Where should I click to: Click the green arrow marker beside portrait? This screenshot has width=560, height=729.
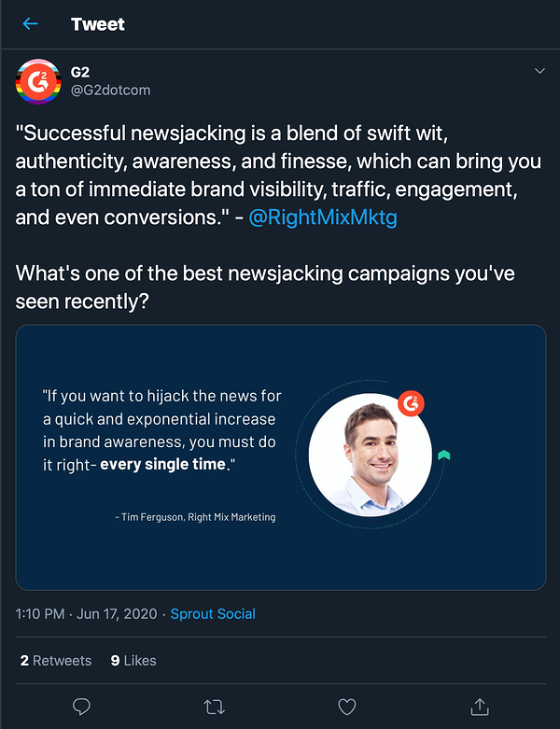coord(444,455)
